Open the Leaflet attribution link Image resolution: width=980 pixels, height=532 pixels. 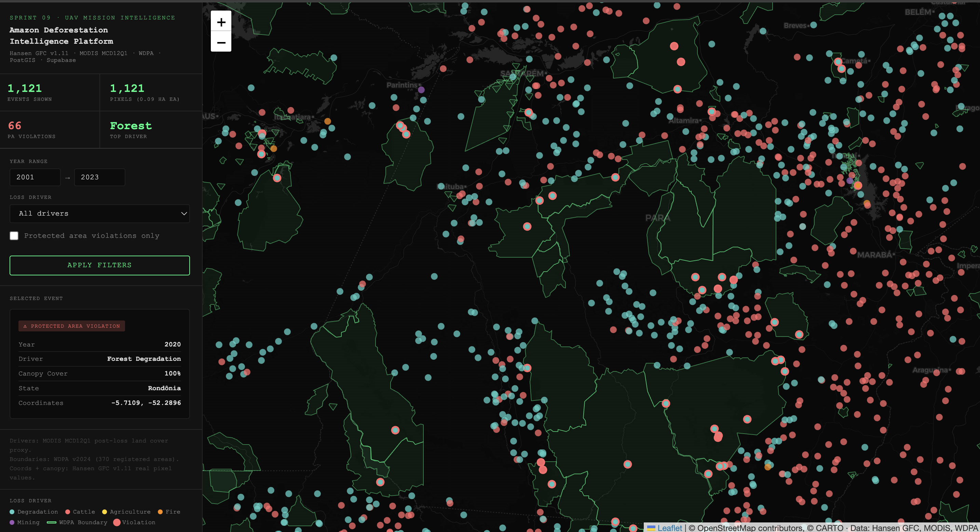pyautogui.click(x=669, y=528)
